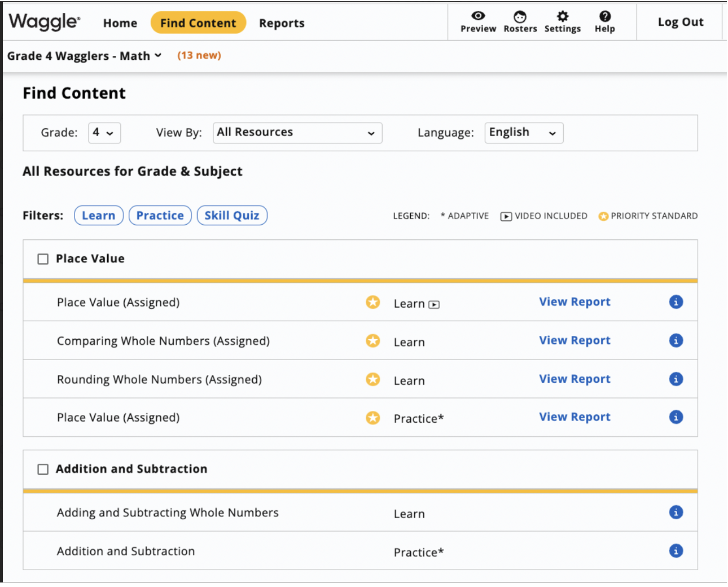Click the info icon next to Rounding Whole Numbers
This screenshot has width=728, height=587.
click(x=676, y=379)
